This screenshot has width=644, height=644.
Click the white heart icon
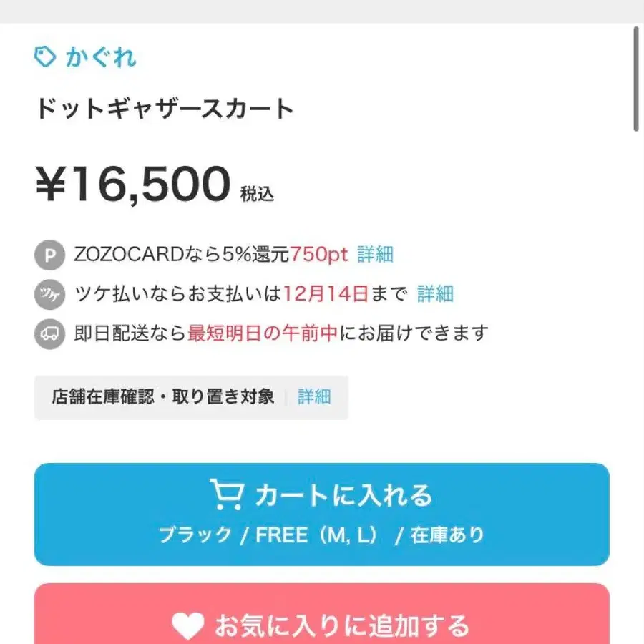(x=189, y=626)
